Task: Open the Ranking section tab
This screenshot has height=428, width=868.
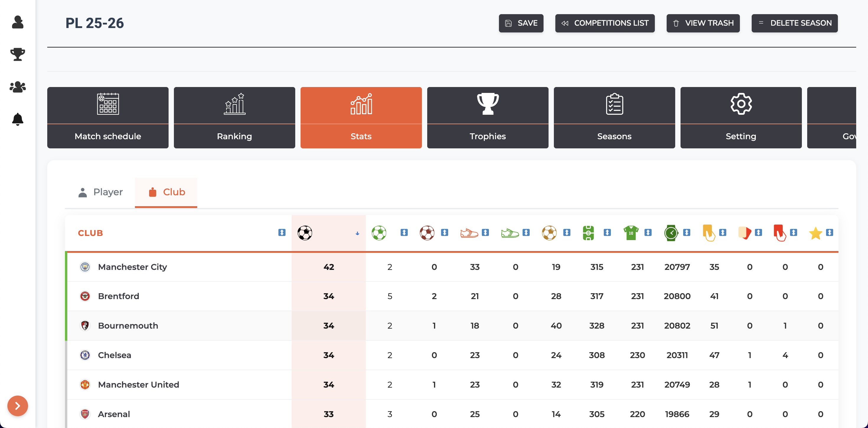Action: [234, 117]
